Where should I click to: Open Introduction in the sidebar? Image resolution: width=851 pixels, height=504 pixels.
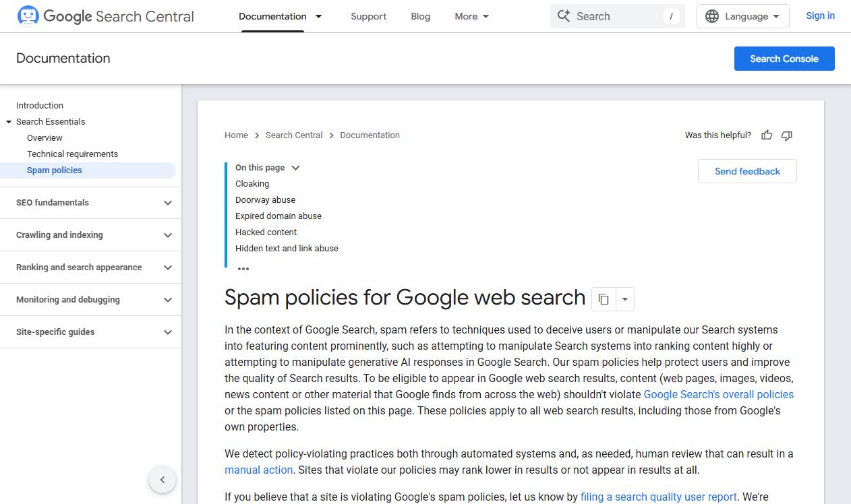(40, 106)
